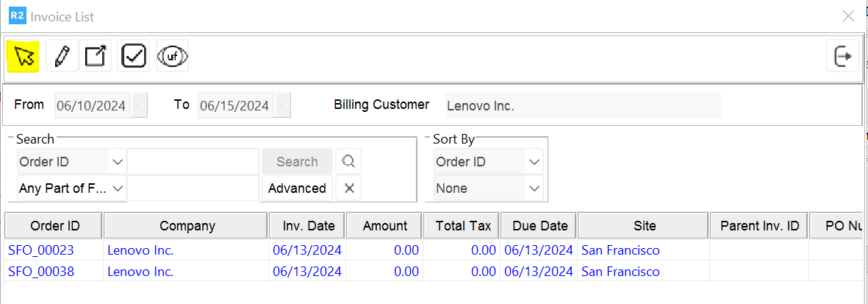
Task: Click the checkmark box toolbar icon
Action: [x=134, y=56]
